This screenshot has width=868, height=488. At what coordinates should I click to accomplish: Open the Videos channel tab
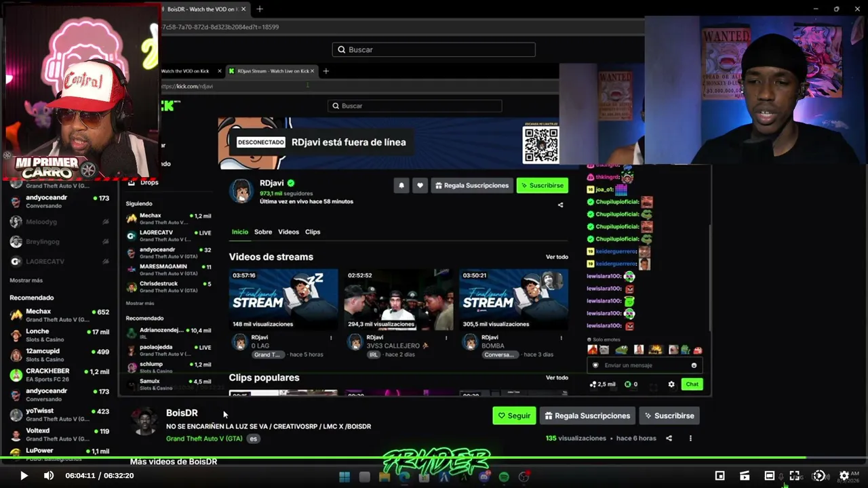(x=288, y=232)
